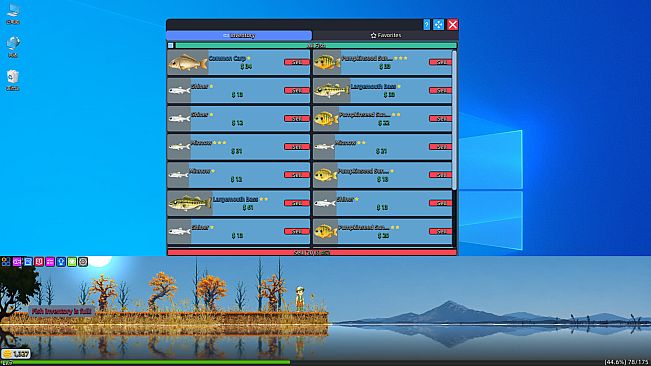Click the one-star Minnow image
This screenshot has height=366, width=651.
click(178, 175)
